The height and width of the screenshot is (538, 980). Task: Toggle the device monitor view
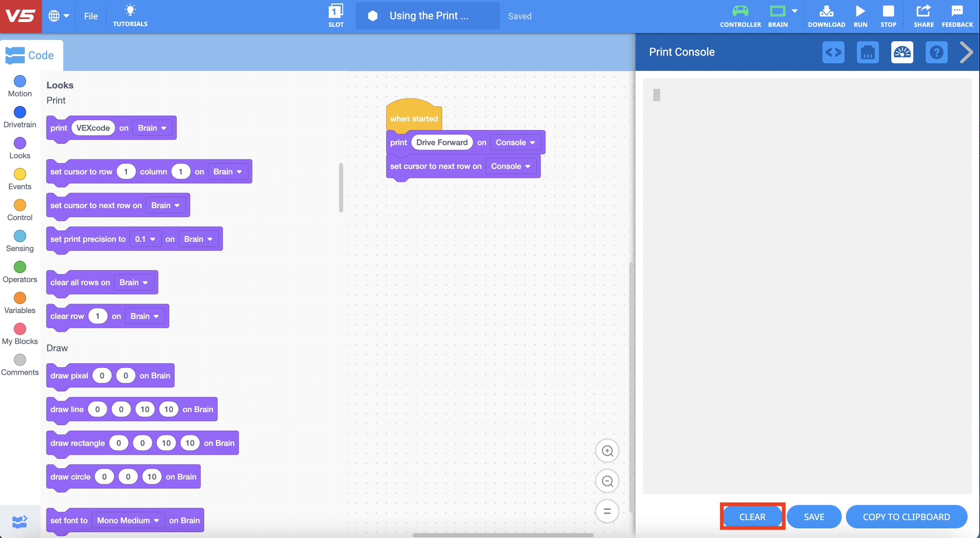(868, 52)
